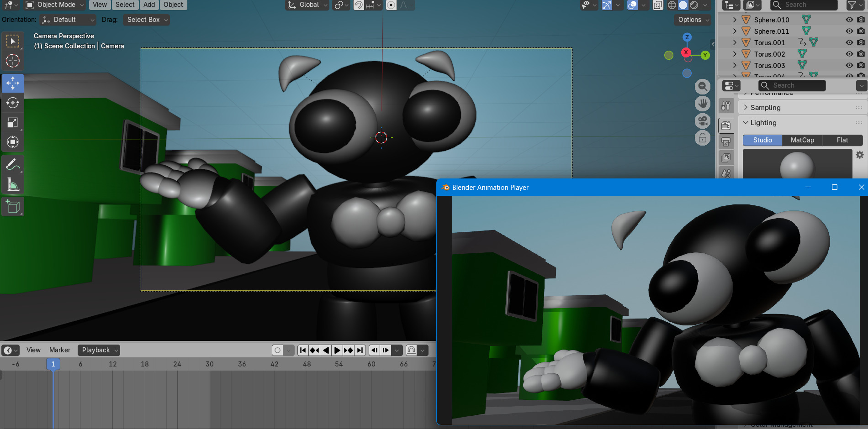
Task: Select the Move tool in toolbar
Action: [12, 83]
